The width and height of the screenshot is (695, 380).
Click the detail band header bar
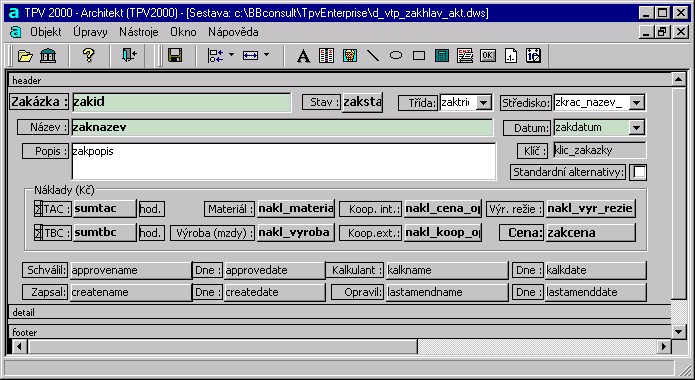pos(340,312)
